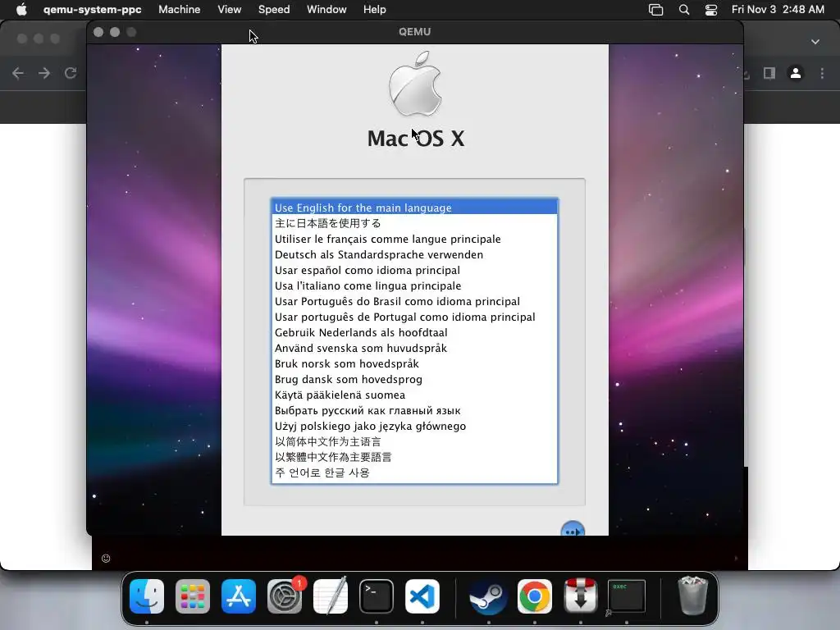Select Usa l'italiano come lingua principale
This screenshot has width=840, height=630.
pyautogui.click(x=414, y=285)
